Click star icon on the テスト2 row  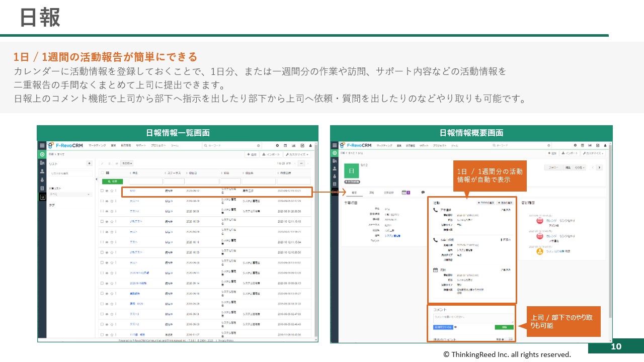tap(112, 324)
